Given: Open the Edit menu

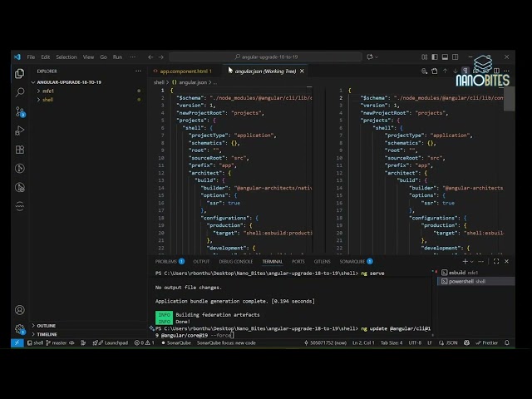Looking at the screenshot, I should click(x=46, y=57).
